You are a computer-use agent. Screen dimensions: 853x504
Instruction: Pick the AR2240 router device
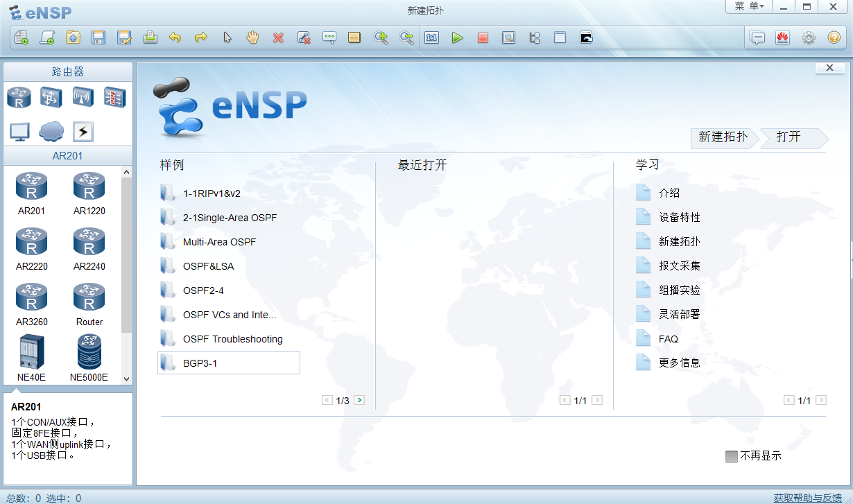[89, 250]
